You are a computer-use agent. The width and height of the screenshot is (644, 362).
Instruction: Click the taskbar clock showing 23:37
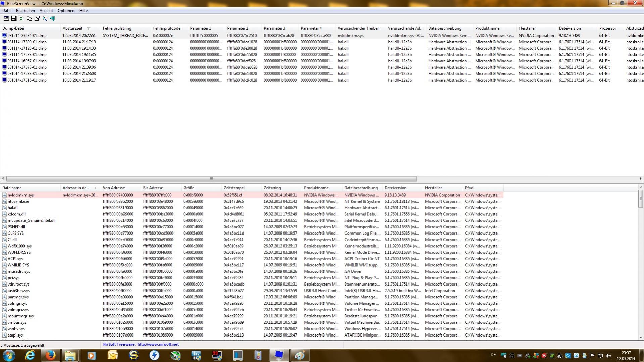pos(626,356)
